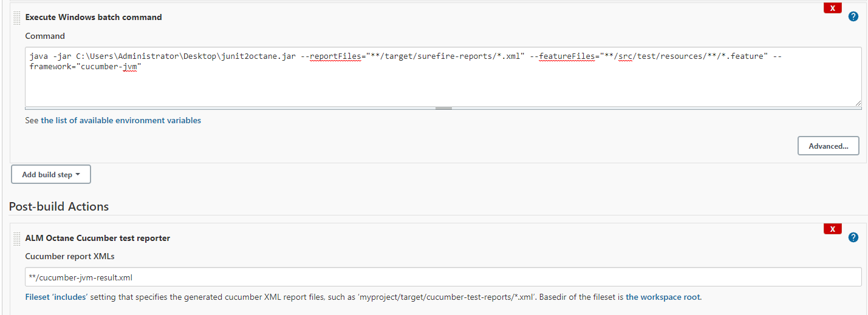Click the Post-build Actions heading

click(59, 206)
